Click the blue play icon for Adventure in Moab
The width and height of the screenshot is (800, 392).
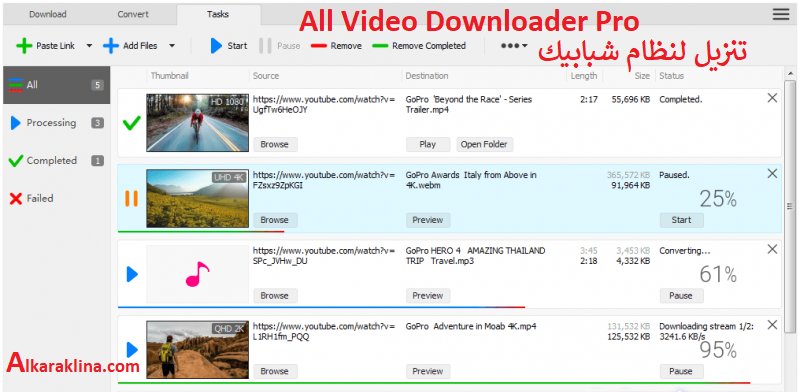(132, 350)
